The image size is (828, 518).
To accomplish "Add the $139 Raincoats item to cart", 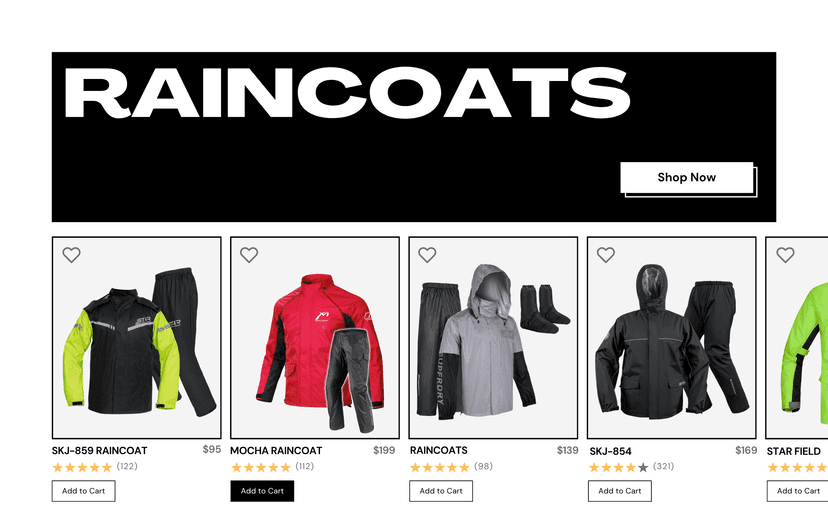I will 441,491.
